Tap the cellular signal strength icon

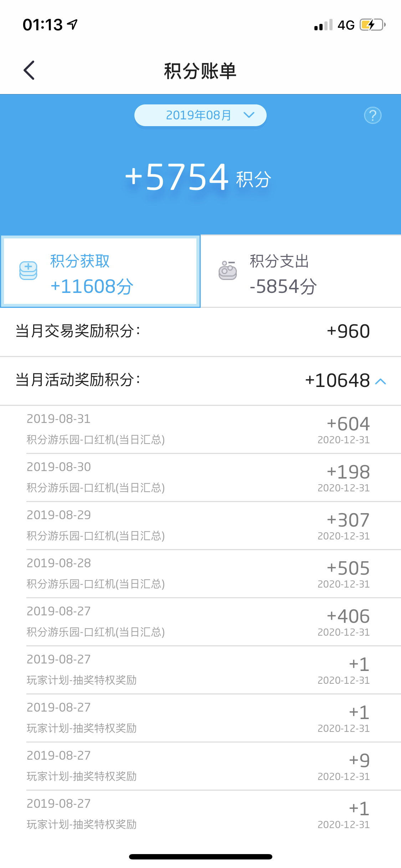point(323,25)
